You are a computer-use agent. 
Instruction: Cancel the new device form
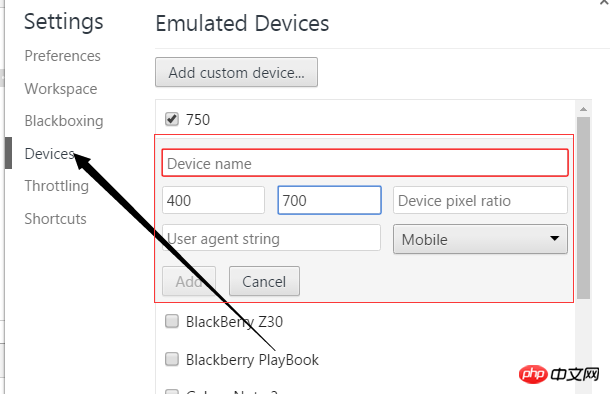point(264,281)
